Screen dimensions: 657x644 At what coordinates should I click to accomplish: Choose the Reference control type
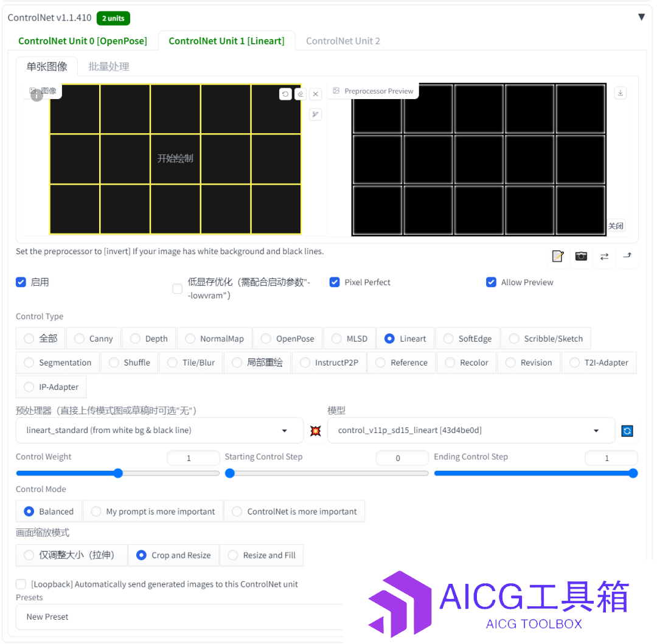402,362
